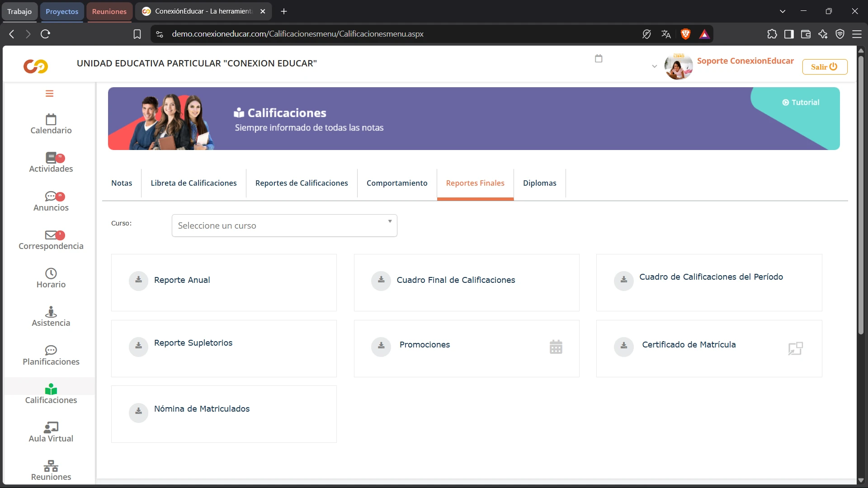Open the Calificaciones green book icon
The width and height of the screenshot is (868, 488).
(x=51, y=389)
